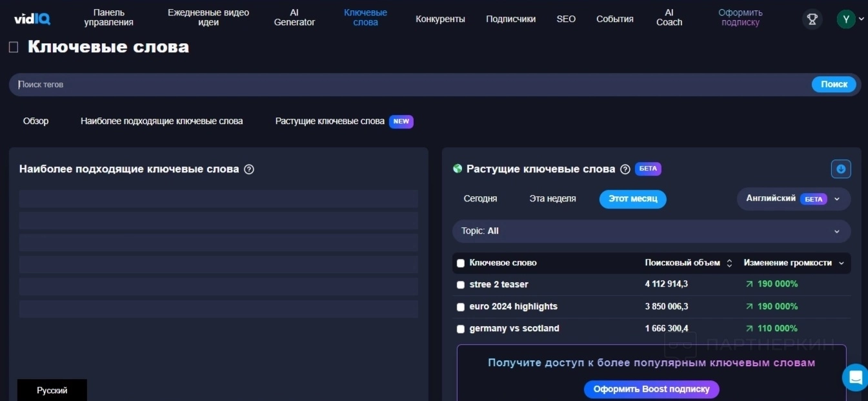Open the chat support bubble

coord(856,377)
